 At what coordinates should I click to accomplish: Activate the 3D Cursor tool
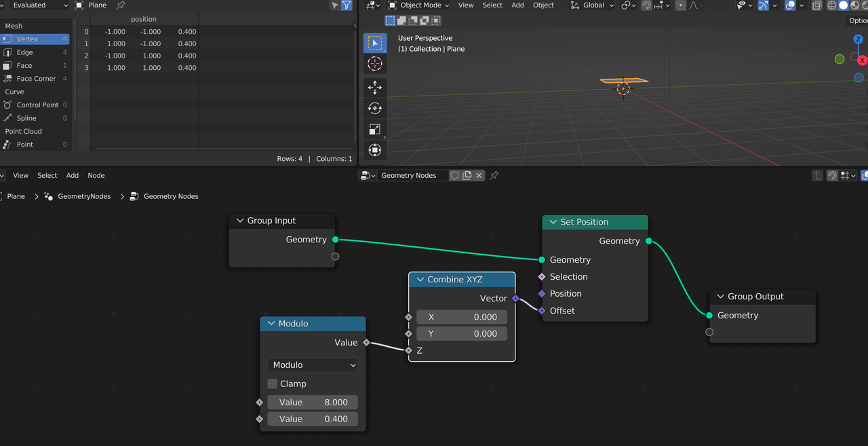[374, 64]
